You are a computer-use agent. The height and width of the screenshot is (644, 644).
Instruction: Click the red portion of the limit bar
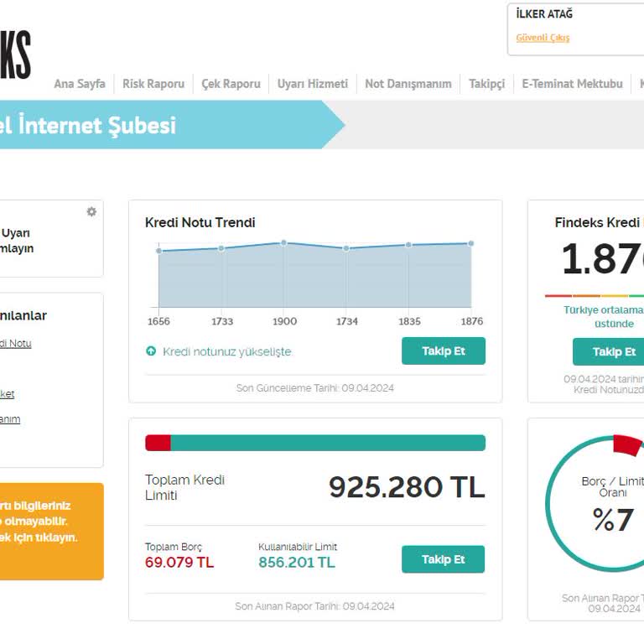tap(158, 443)
